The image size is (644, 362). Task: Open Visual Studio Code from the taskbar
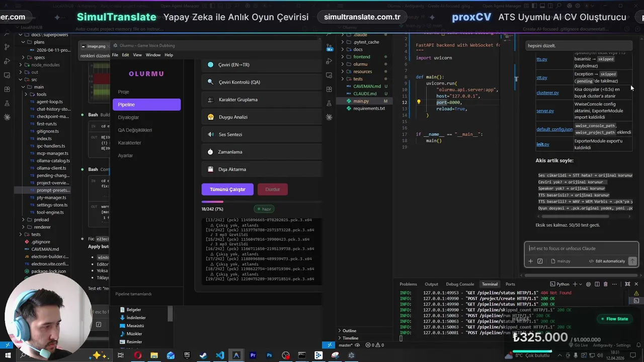(x=220, y=355)
